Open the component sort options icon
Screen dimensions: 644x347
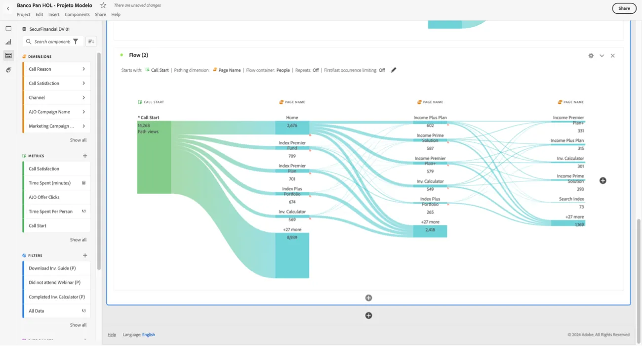tap(91, 42)
